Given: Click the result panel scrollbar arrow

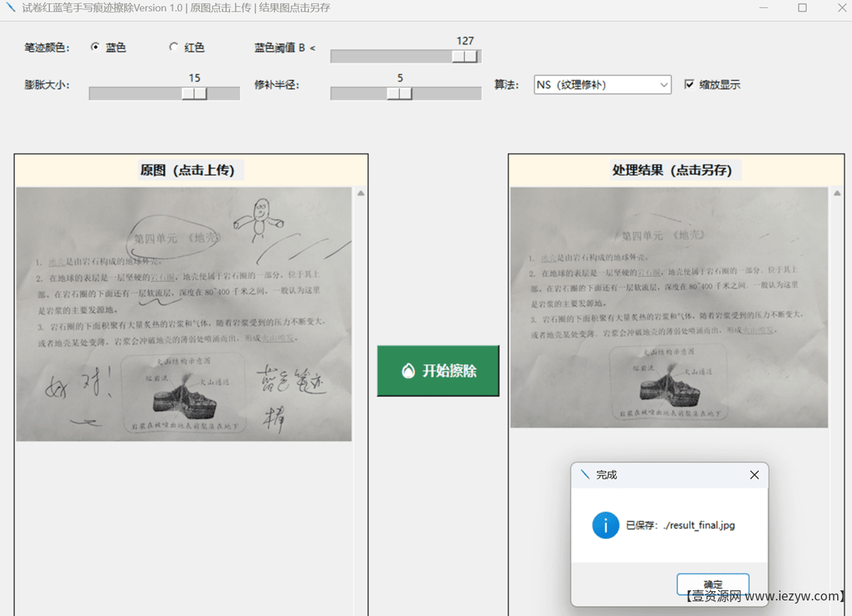Looking at the screenshot, I should (x=836, y=192).
